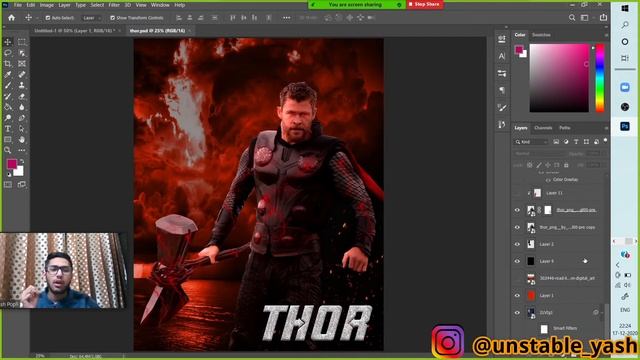
Task: Select the Hand tool
Action: click(x=22, y=140)
